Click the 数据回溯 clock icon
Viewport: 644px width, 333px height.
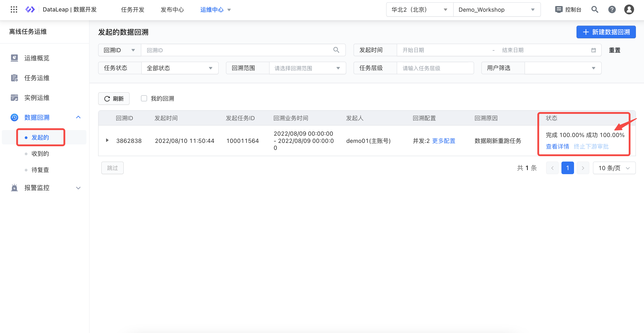tap(14, 117)
